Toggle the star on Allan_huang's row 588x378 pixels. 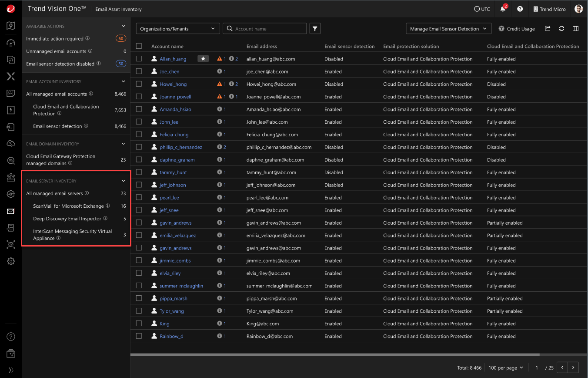[x=203, y=58]
